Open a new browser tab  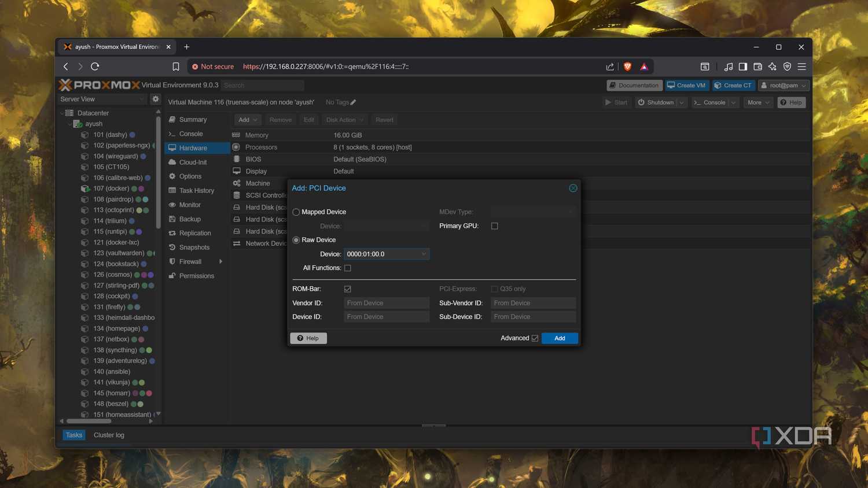[x=186, y=47]
